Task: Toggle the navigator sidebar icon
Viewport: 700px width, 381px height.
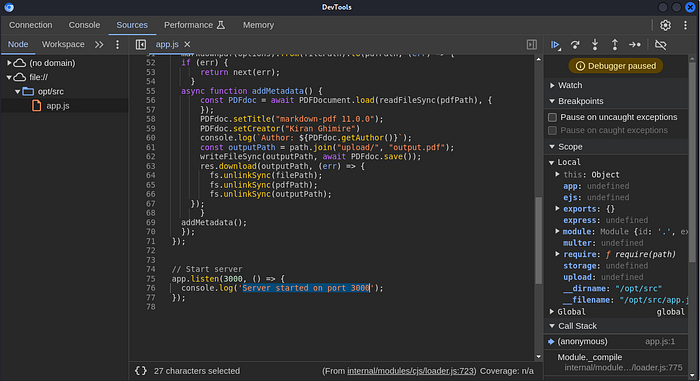Action: pos(141,44)
